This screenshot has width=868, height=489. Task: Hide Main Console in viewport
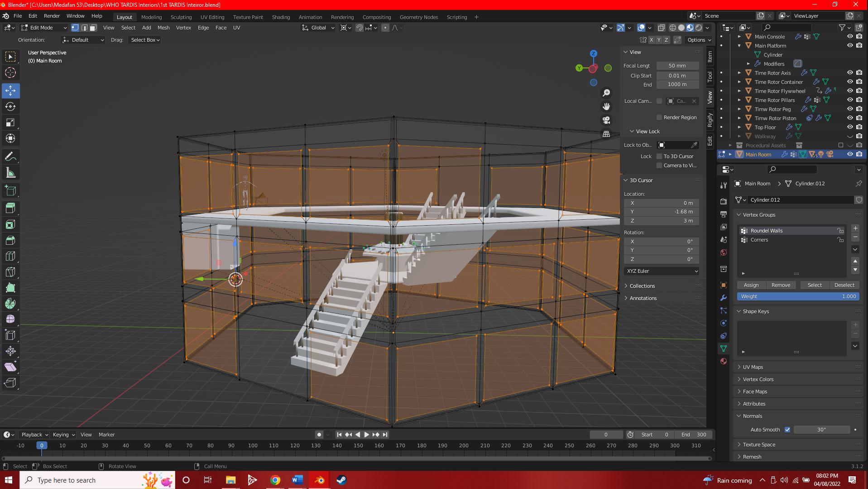(850, 37)
